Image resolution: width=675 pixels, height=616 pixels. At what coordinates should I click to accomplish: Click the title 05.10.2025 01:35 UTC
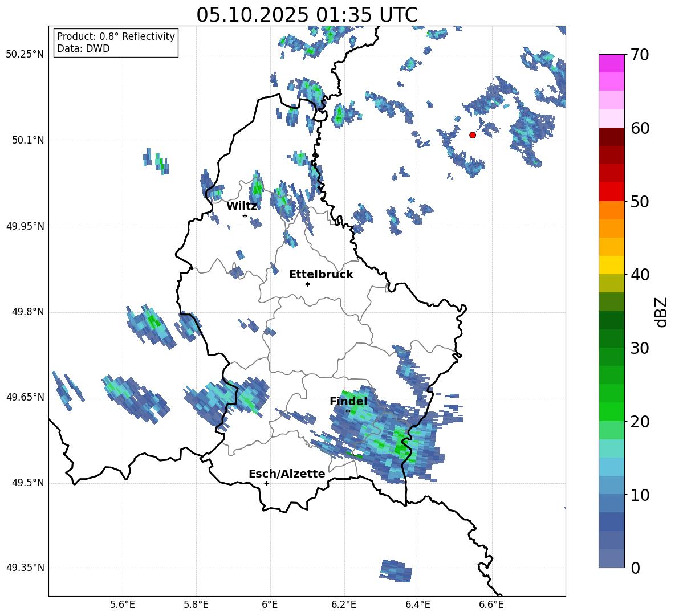[307, 15]
